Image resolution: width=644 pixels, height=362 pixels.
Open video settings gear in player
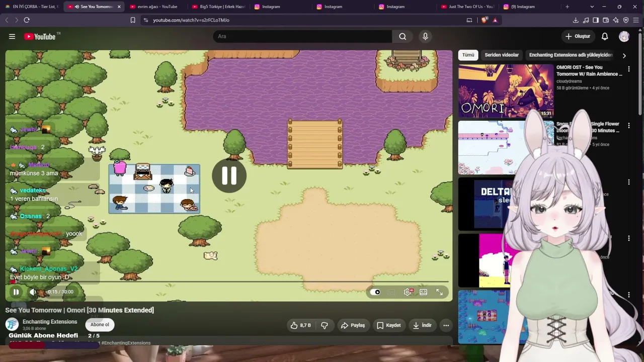point(408,292)
